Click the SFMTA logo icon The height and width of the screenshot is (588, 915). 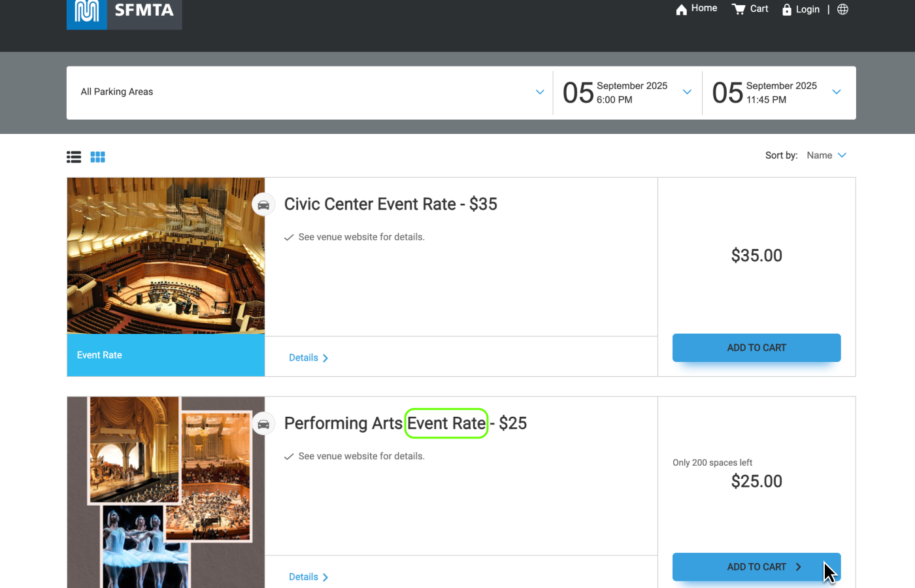click(x=86, y=12)
